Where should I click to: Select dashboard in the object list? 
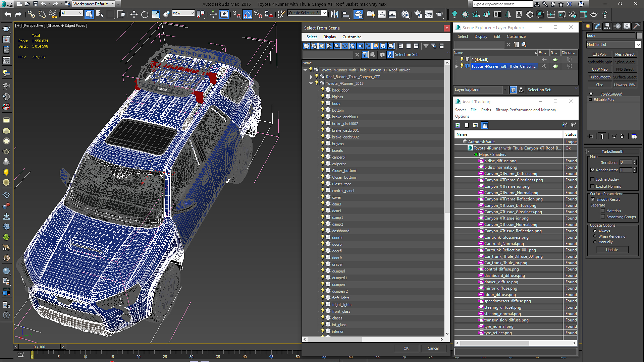pos(340,231)
